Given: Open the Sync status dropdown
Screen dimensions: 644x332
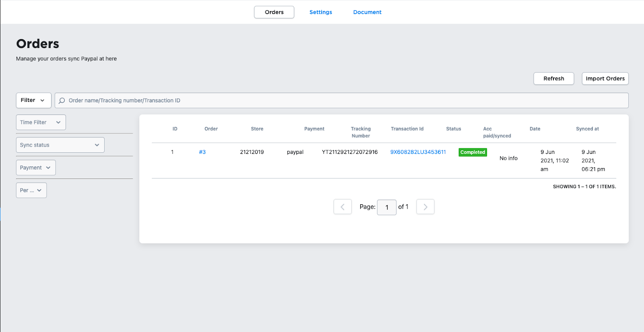Looking at the screenshot, I should (x=60, y=145).
